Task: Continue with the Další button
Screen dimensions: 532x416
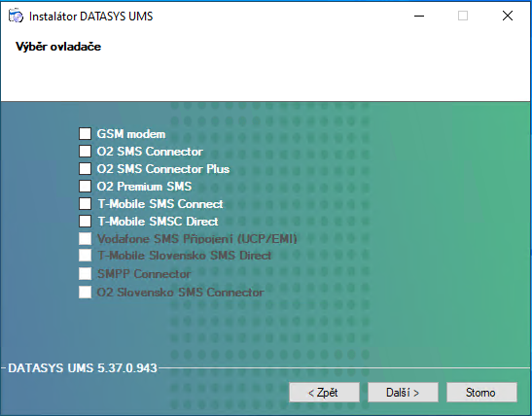Action: (403, 393)
